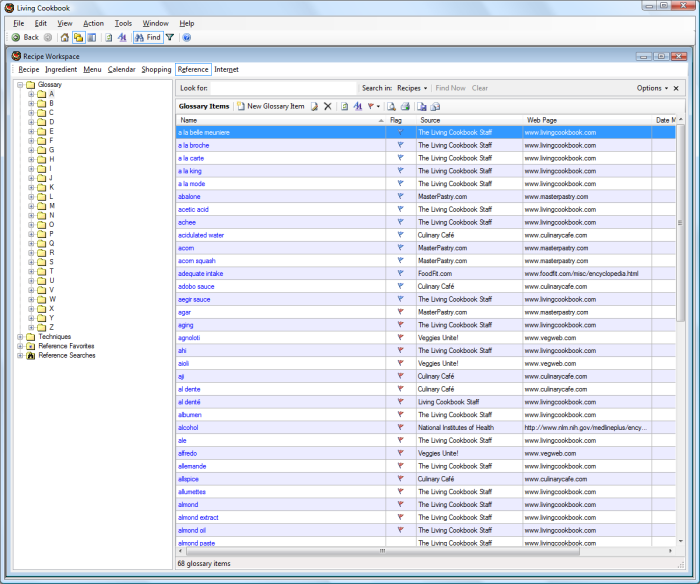700x584 pixels.
Task: Switch to the Ingredient tab
Action: 61,69
